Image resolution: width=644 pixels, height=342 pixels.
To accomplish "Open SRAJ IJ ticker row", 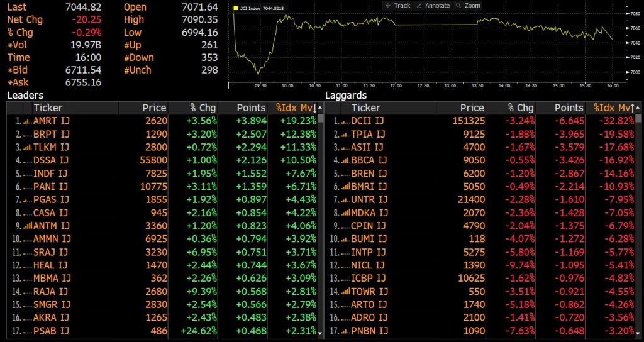I will click(51, 252).
